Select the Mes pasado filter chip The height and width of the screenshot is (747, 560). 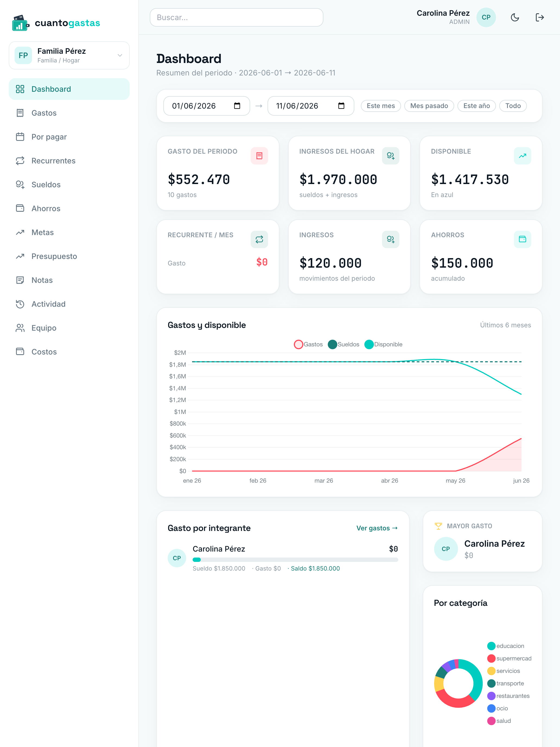tap(429, 106)
